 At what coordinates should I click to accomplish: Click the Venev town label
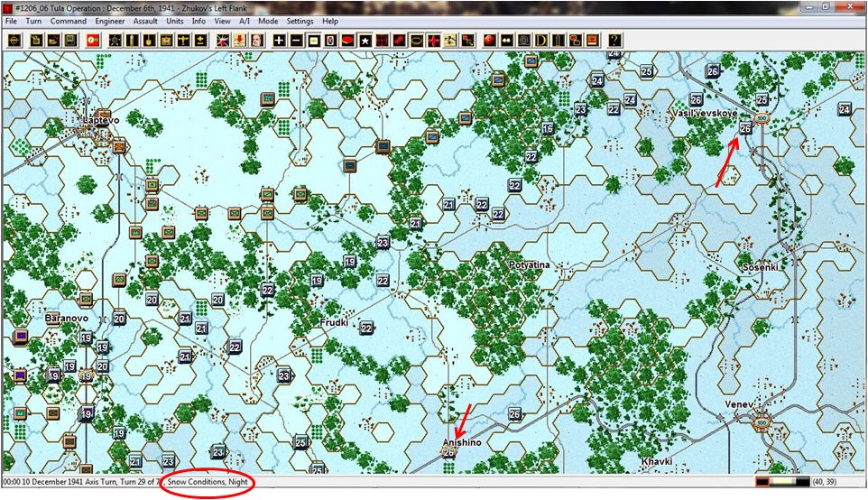coord(739,404)
